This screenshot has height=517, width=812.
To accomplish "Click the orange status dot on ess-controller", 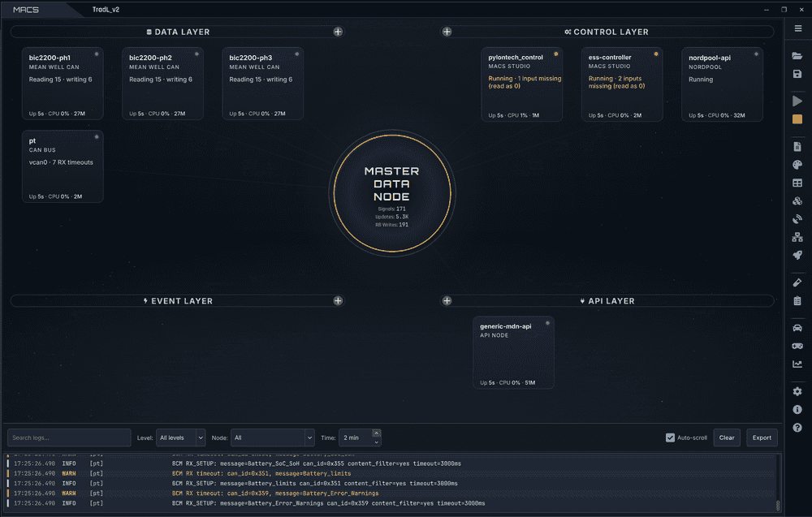I will [x=656, y=54].
